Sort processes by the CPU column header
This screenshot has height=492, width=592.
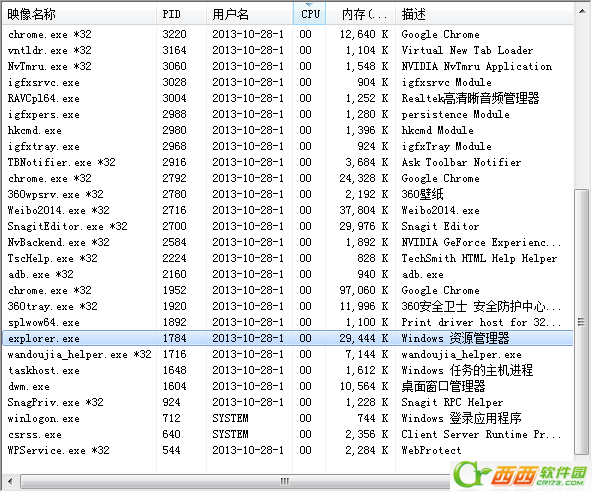[309, 14]
